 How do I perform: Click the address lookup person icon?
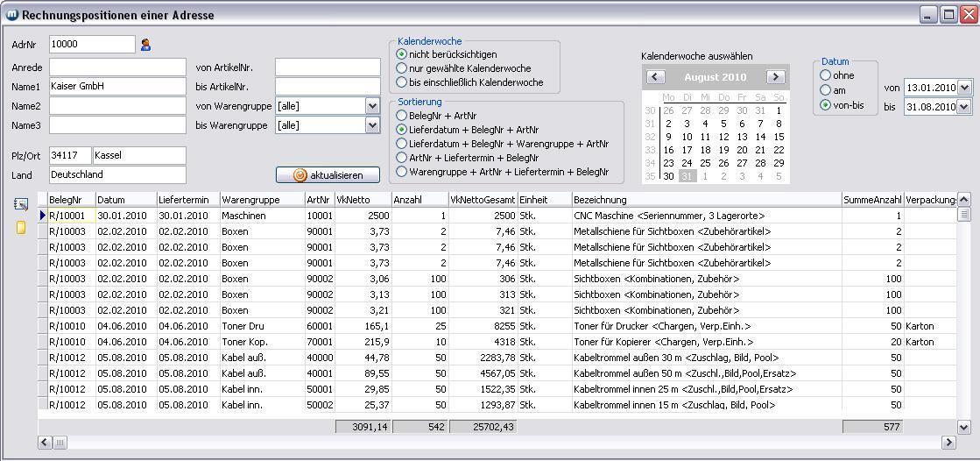[x=146, y=45]
